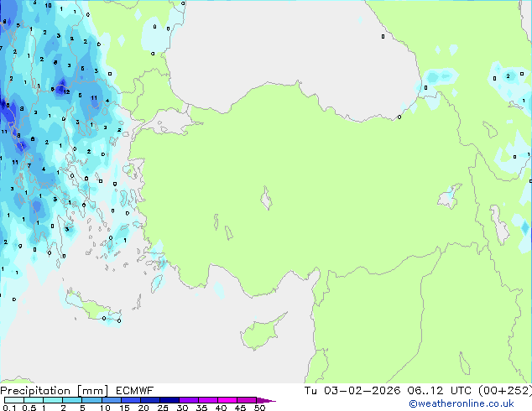
Task: Click the 25–30 mm dark blue swatch
Action: 169,400
